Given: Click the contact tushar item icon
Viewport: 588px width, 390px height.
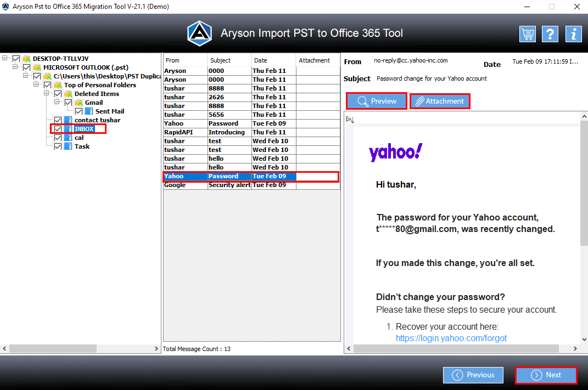Looking at the screenshot, I should (68, 120).
